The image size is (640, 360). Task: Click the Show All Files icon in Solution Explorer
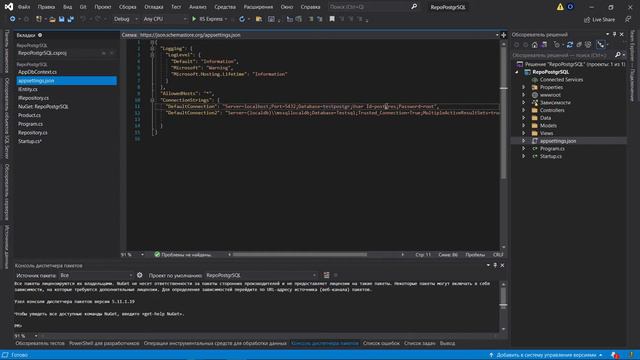(588, 44)
